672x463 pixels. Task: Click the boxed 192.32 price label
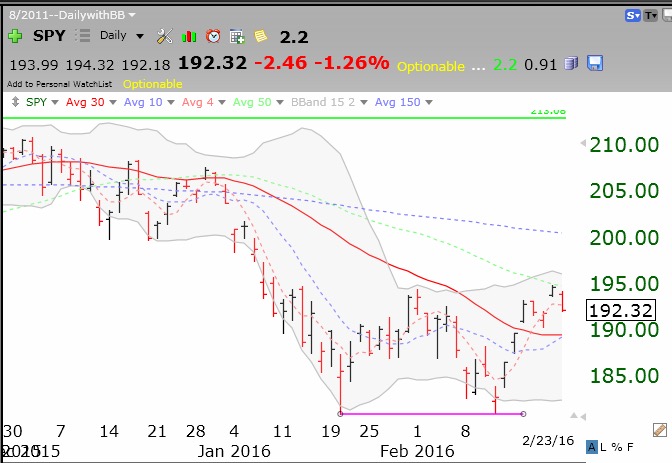coord(621,310)
